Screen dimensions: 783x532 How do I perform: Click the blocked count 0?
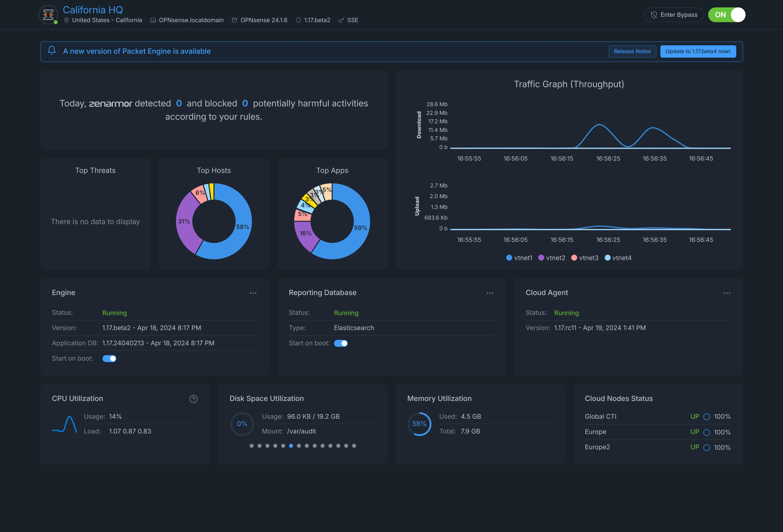click(245, 103)
